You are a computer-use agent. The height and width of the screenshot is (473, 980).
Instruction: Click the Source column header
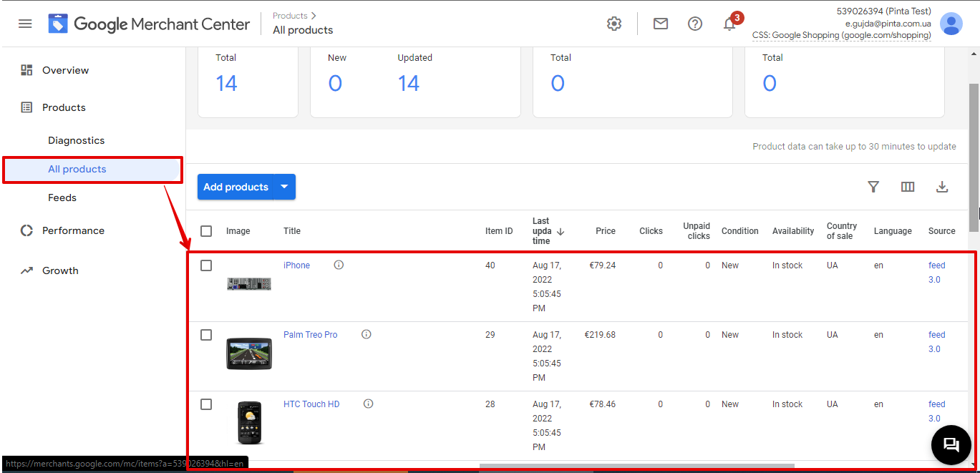[x=942, y=231]
